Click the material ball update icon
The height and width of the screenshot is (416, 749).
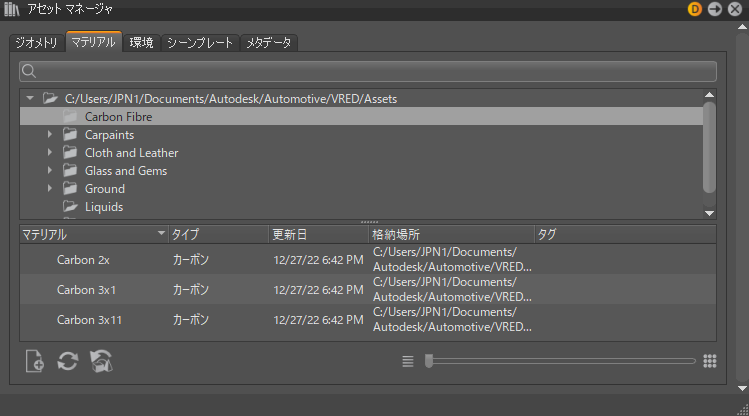click(x=101, y=361)
